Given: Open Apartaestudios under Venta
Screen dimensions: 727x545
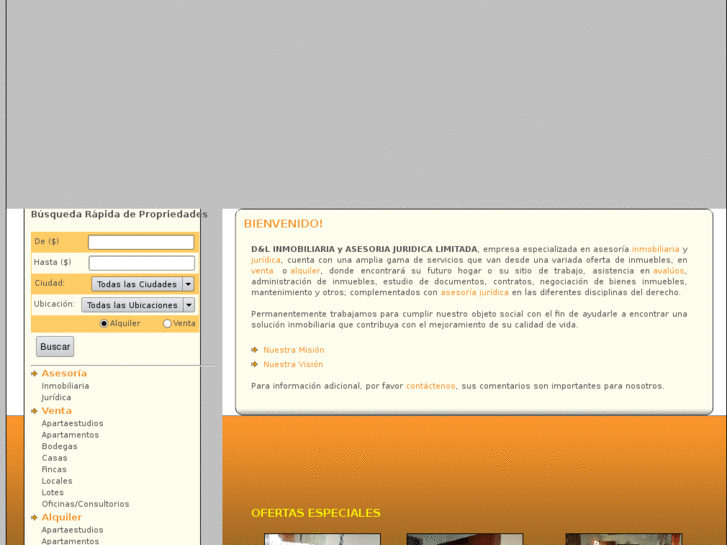Looking at the screenshot, I should [x=72, y=423].
